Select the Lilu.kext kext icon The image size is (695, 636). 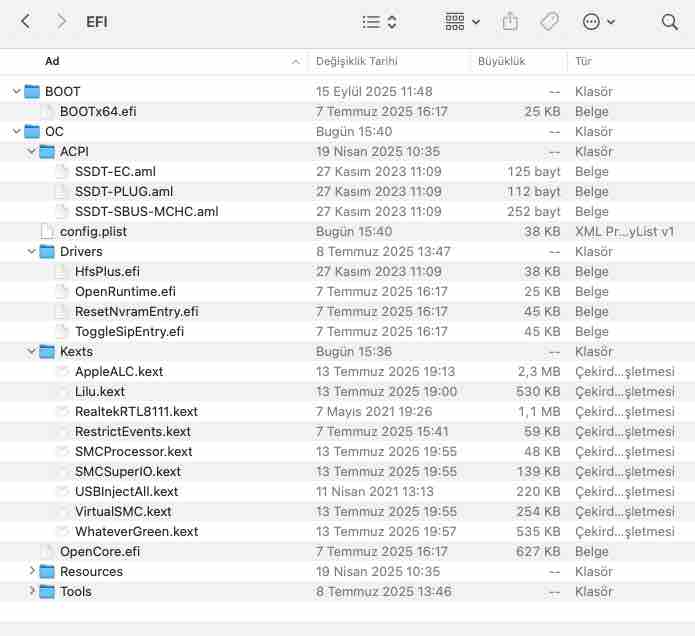pyautogui.click(x=62, y=391)
